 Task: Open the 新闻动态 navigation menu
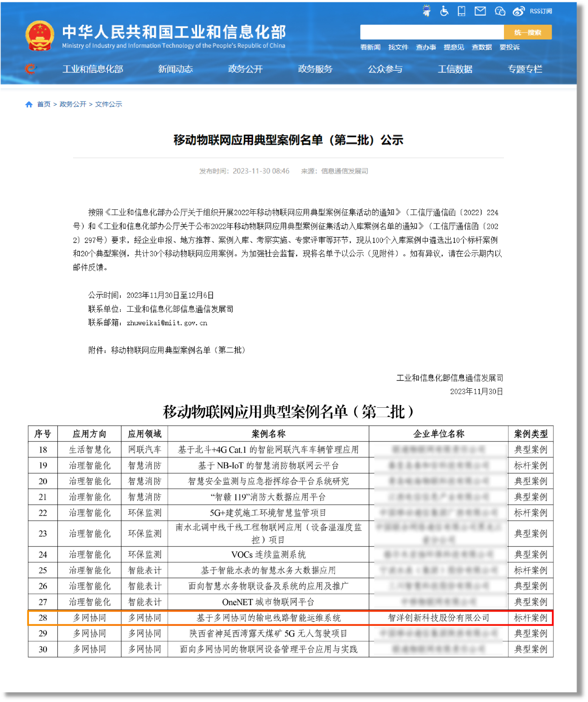click(175, 69)
